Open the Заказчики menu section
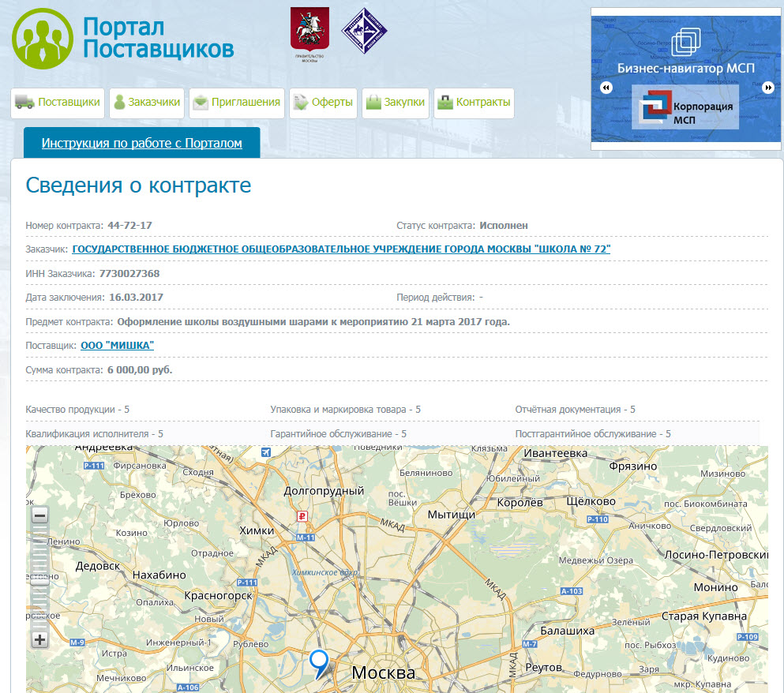Screen dimensions: 784x693 (146, 103)
